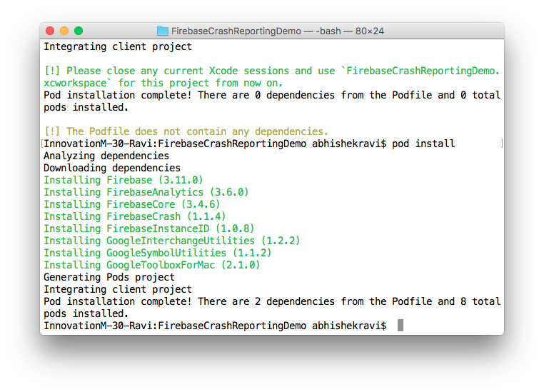The width and height of the screenshot is (544, 392).
Task: Click the block cursor at the last prompt
Action: (401, 326)
